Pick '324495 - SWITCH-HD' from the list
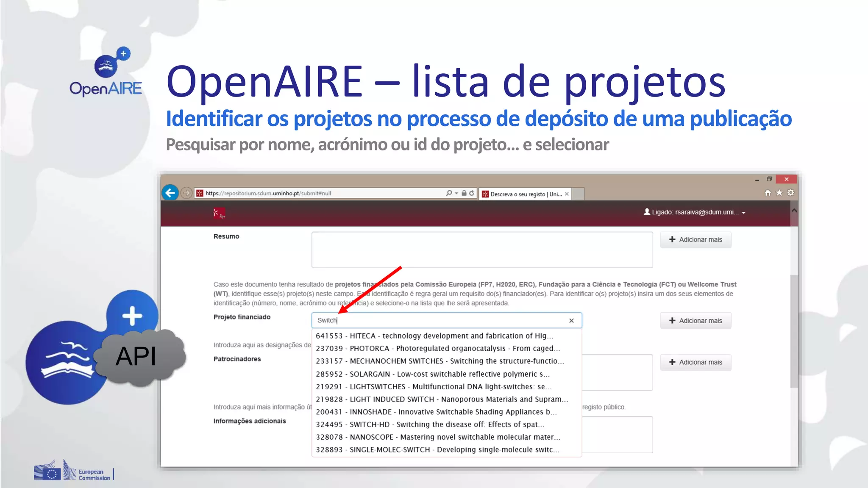Screen dimensions: 868x488 tap(446, 424)
